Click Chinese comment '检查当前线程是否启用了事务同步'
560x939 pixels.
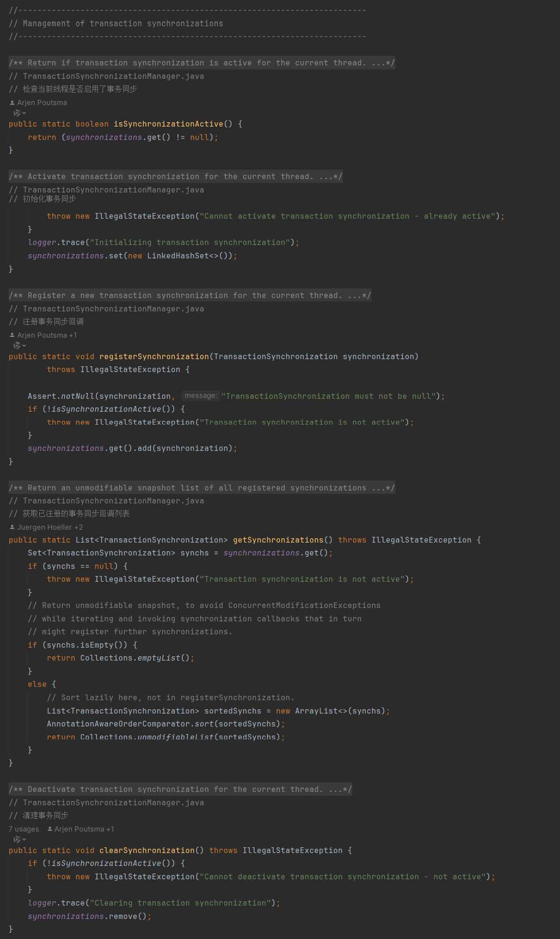pos(73,89)
